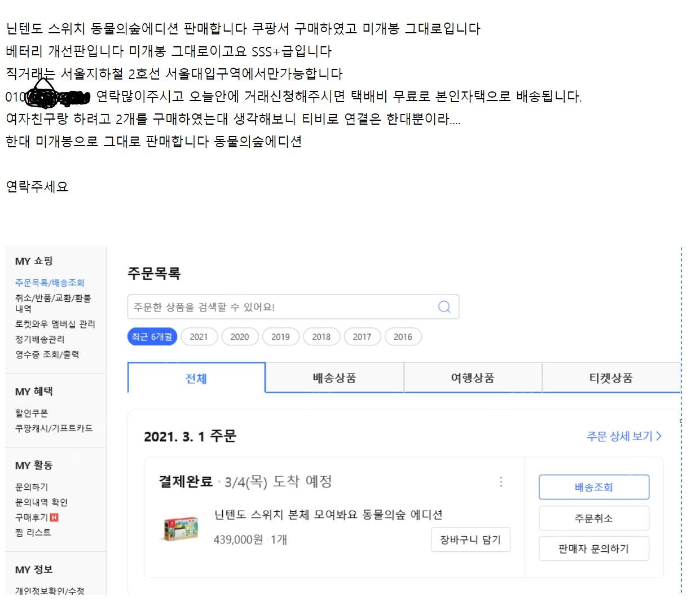700x610 pixels.
Task: Click the search magnifier icon in order search
Action: point(444,307)
